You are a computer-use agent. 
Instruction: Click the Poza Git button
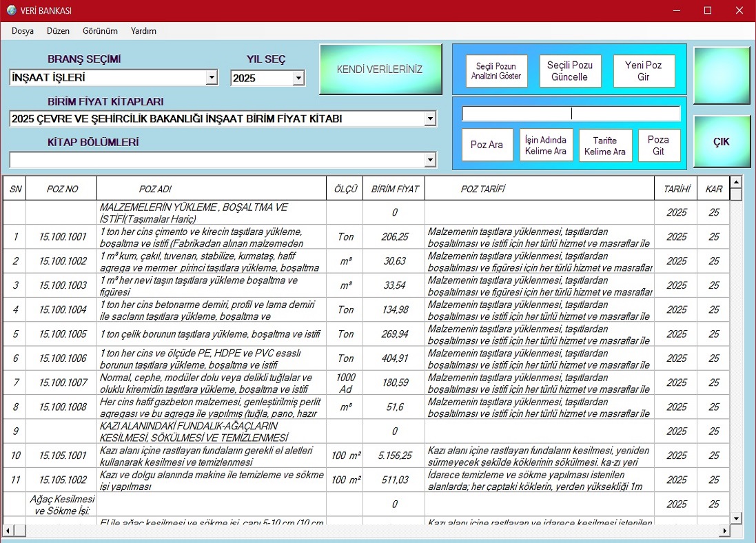point(658,145)
